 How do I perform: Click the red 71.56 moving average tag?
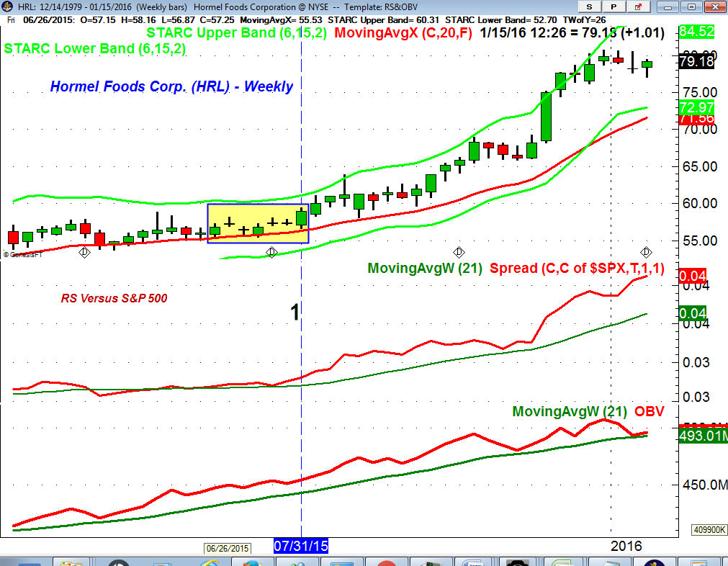click(696, 119)
